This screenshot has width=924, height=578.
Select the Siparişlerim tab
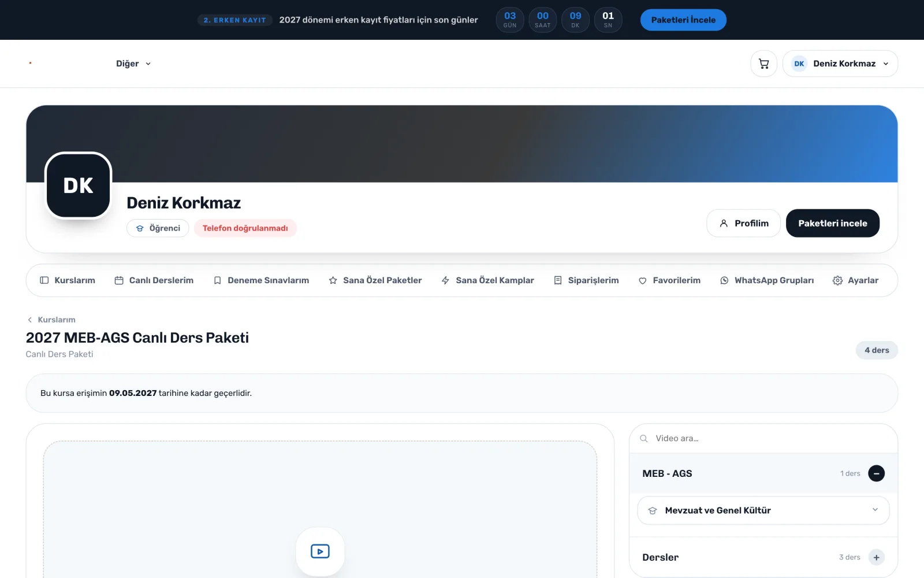(586, 280)
